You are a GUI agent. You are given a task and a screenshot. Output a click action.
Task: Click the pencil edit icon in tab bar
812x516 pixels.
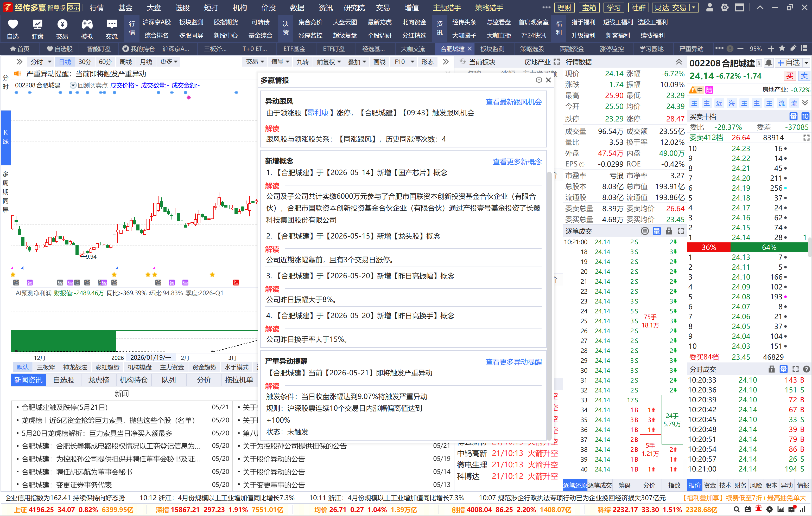pyautogui.click(x=793, y=49)
